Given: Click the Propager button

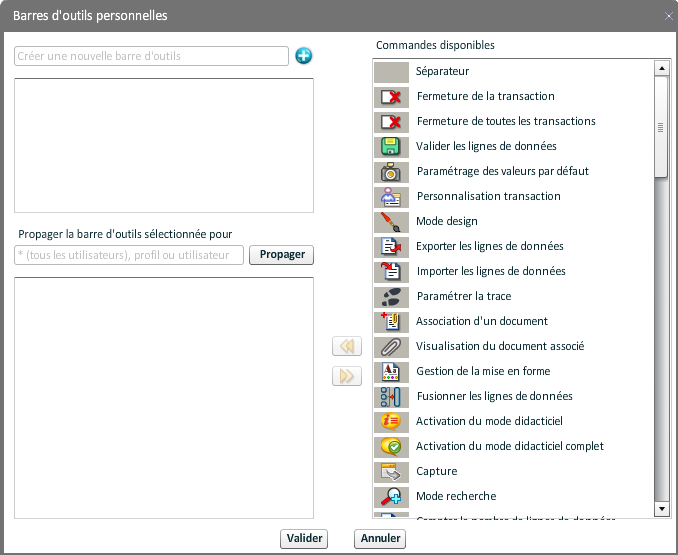Looking at the screenshot, I should [x=282, y=255].
